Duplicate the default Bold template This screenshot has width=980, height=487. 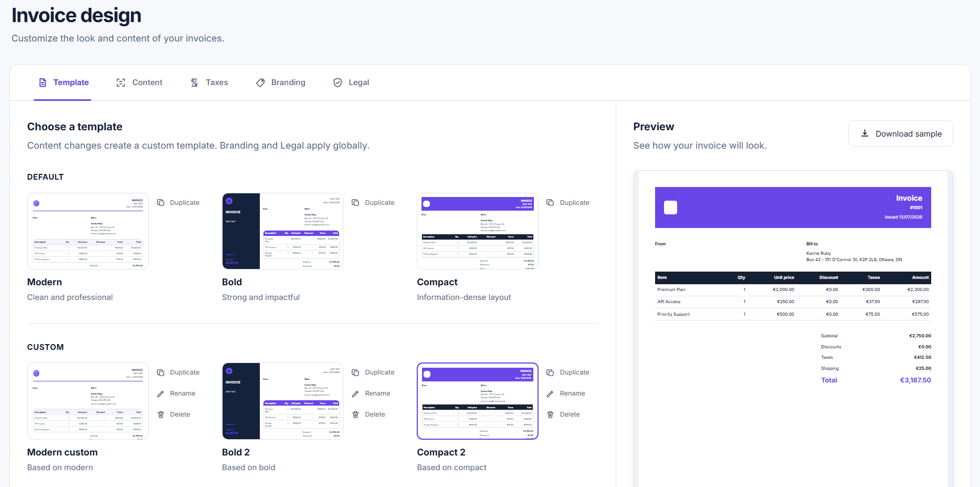pyautogui.click(x=373, y=203)
